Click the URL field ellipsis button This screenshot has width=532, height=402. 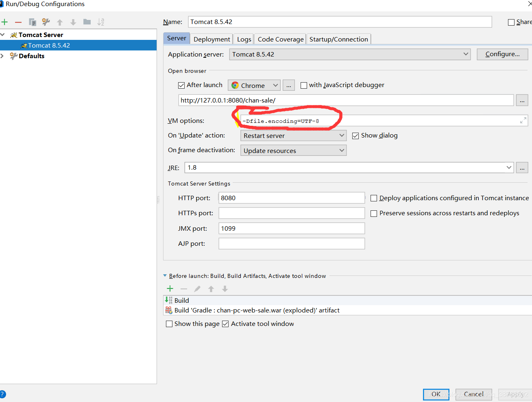pos(522,100)
